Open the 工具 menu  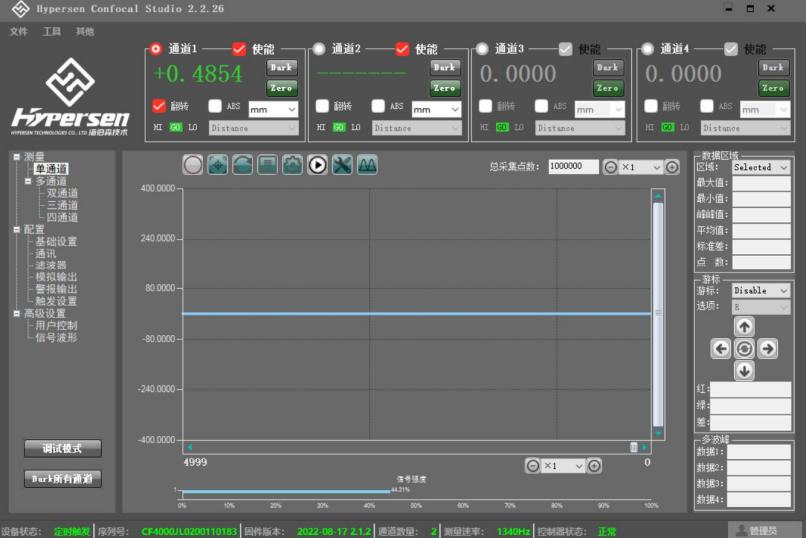pos(51,31)
